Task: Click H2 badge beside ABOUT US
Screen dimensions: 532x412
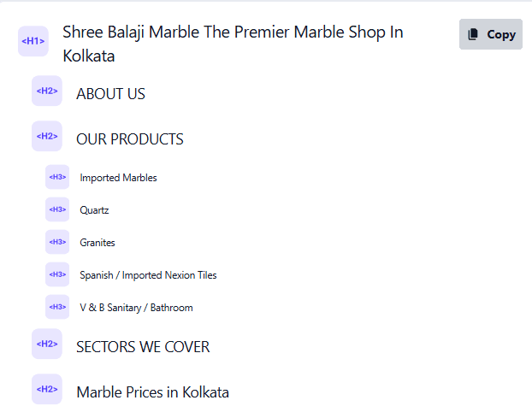Action: coord(47,91)
